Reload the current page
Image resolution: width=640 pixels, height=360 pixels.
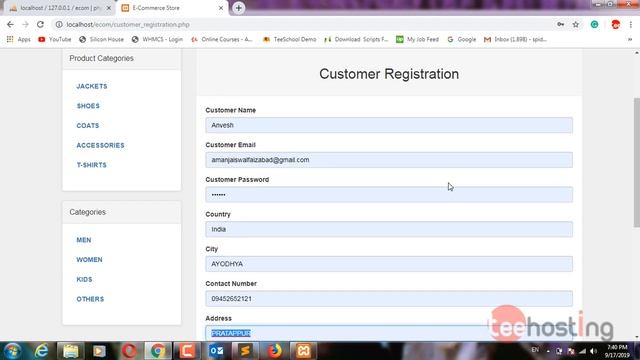(40, 24)
